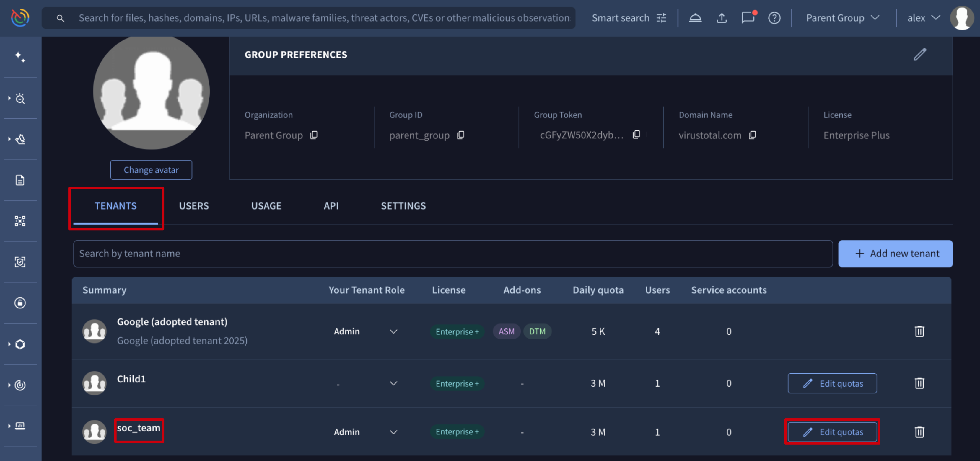Open Smart search filter settings icon
Image resolution: width=980 pixels, height=461 pixels.
662,18
